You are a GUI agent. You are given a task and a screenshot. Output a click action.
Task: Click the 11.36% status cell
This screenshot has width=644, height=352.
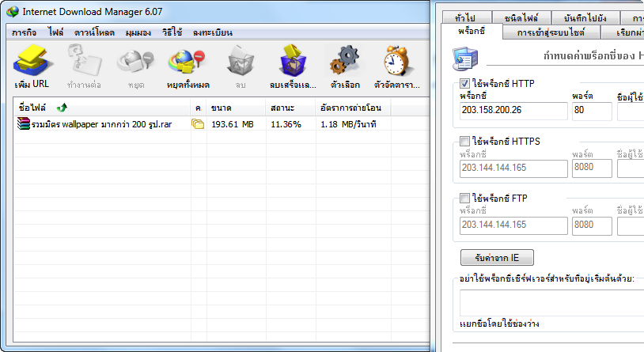pyautogui.click(x=286, y=124)
